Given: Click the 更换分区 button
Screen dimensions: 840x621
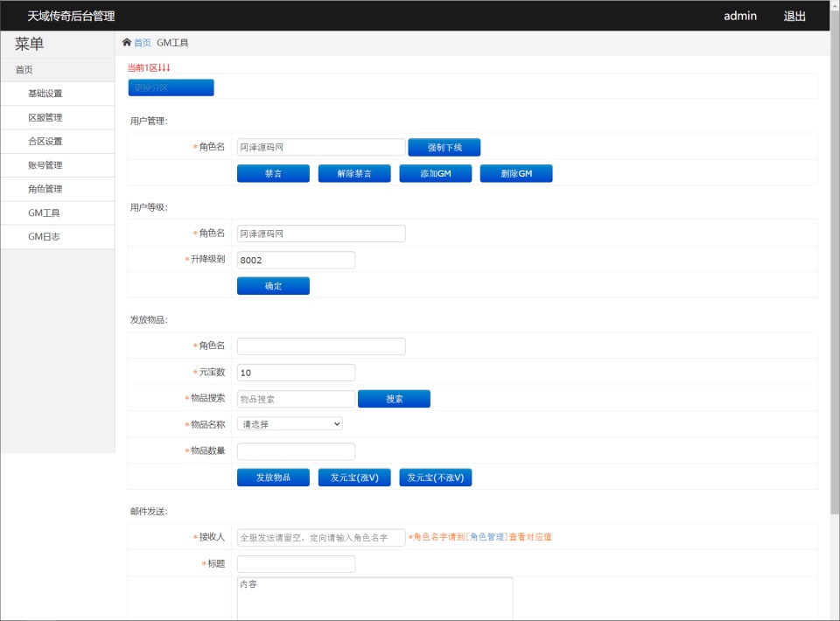Looking at the screenshot, I should point(171,87).
